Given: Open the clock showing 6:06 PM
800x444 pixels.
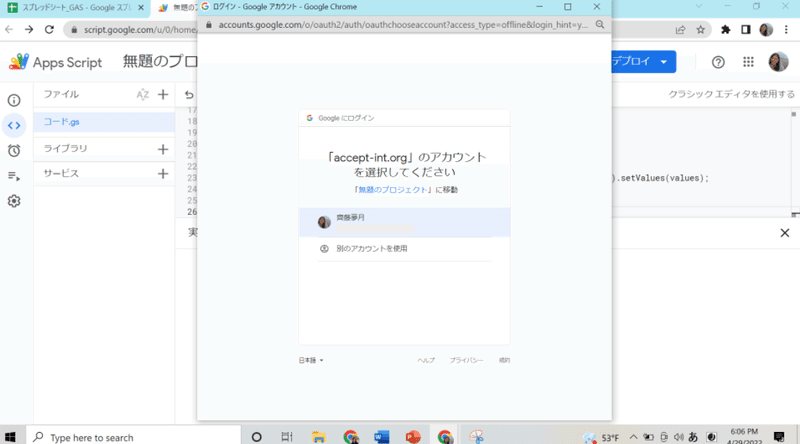Looking at the screenshot, I should coord(744,436).
